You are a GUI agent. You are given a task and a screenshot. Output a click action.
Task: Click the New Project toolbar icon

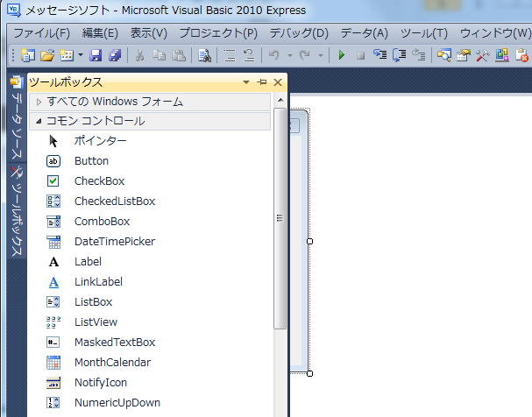point(28,55)
